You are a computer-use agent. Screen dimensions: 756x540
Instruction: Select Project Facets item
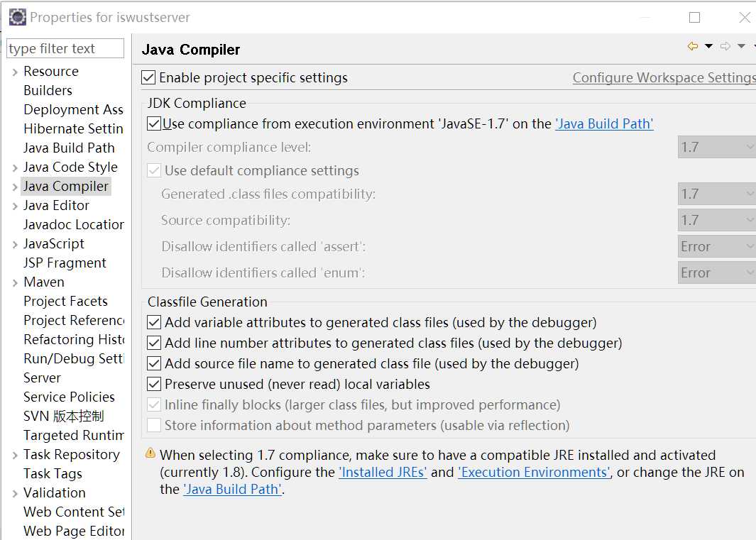pos(65,301)
